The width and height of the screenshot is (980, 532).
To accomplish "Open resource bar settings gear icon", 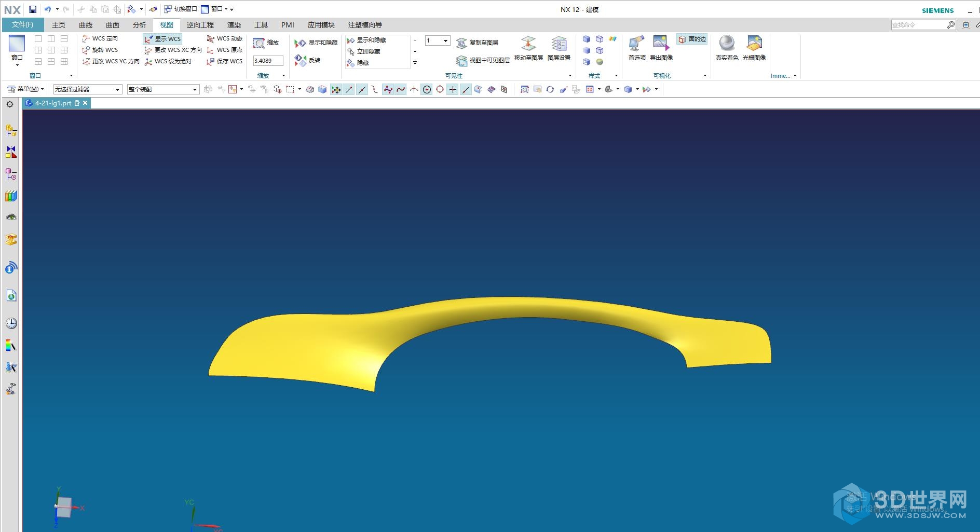I will click(x=10, y=104).
